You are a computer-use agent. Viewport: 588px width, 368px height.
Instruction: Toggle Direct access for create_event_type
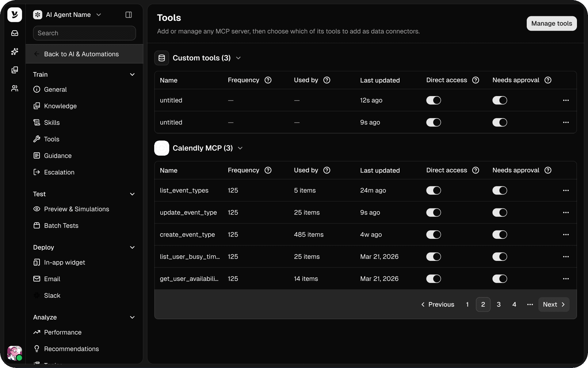pos(433,235)
